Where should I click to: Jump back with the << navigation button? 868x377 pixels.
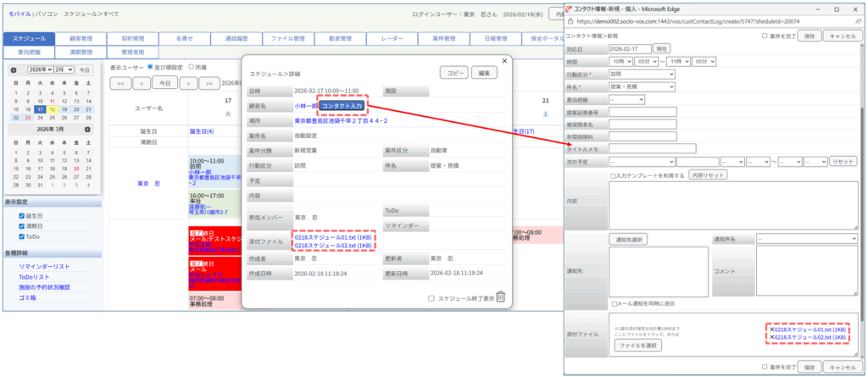120,83
